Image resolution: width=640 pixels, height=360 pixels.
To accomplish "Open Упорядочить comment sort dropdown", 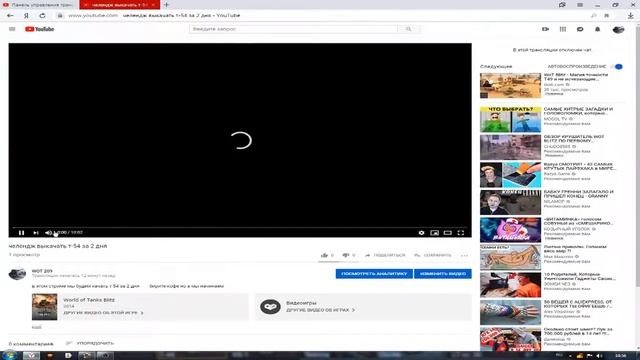I will pos(90,343).
